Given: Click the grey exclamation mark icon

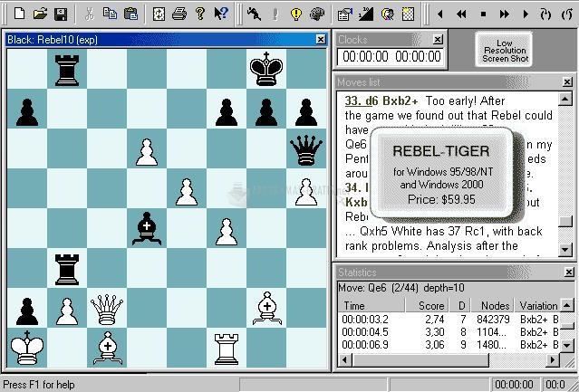Looking at the screenshot, I should [275, 14].
